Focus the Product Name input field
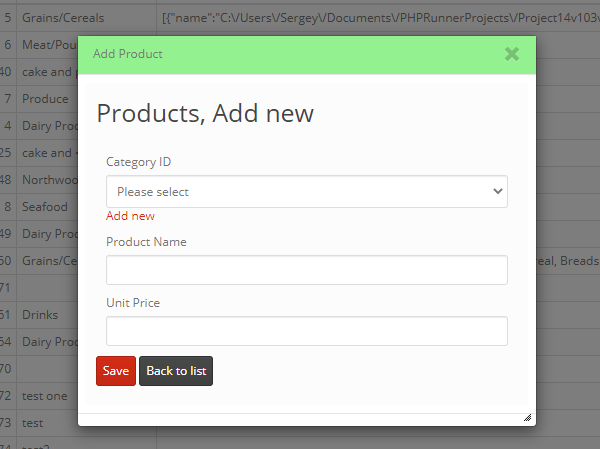This screenshot has width=600, height=449. (x=307, y=270)
